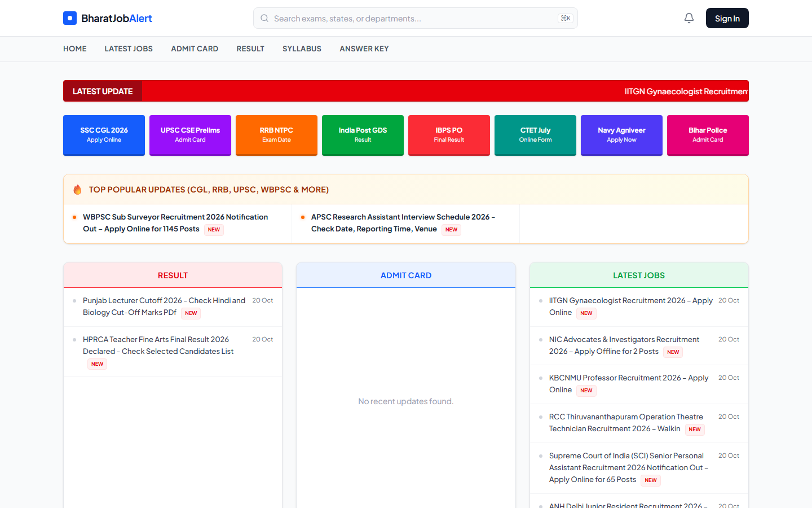
Task: Open the Bihar Police Admit Card tile
Action: pyautogui.click(x=708, y=135)
